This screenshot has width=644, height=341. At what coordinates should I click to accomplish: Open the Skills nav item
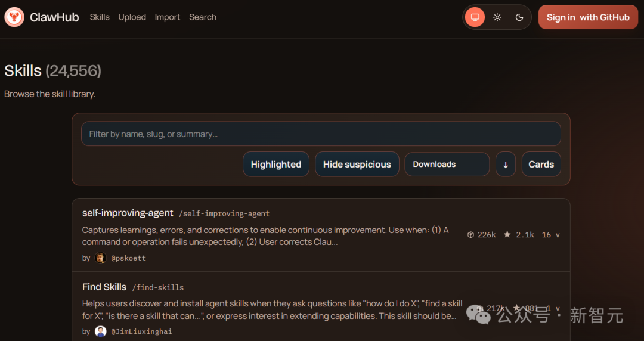tap(100, 17)
